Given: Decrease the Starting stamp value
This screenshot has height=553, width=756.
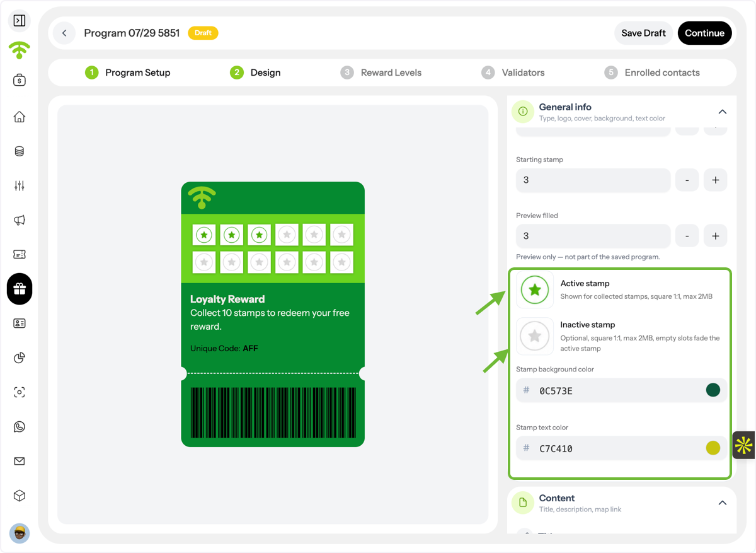Looking at the screenshot, I should click(687, 180).
